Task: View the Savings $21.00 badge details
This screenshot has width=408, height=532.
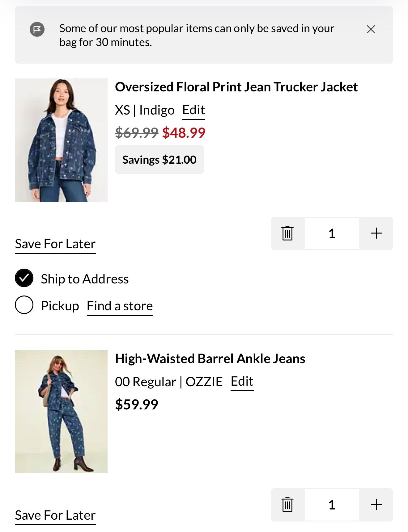Action: 159,160
